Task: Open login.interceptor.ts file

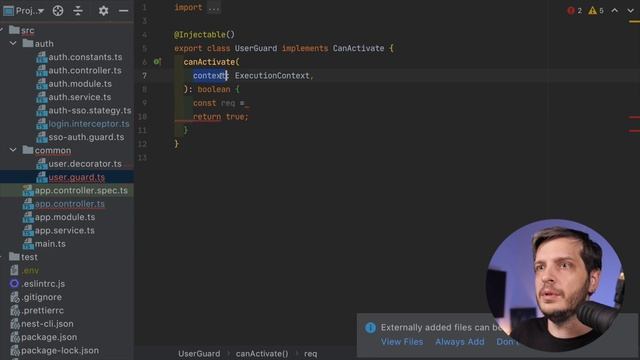Action: [89, 124]
